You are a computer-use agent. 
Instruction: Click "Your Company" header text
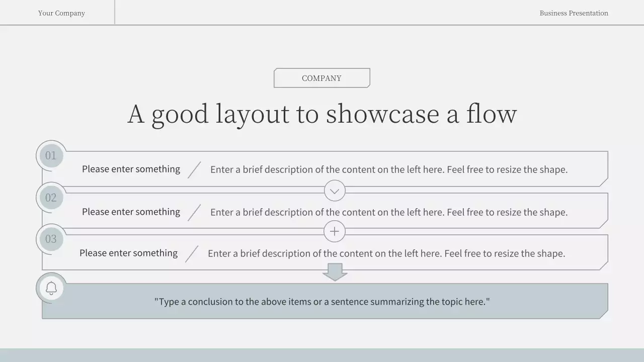(61, 13)
